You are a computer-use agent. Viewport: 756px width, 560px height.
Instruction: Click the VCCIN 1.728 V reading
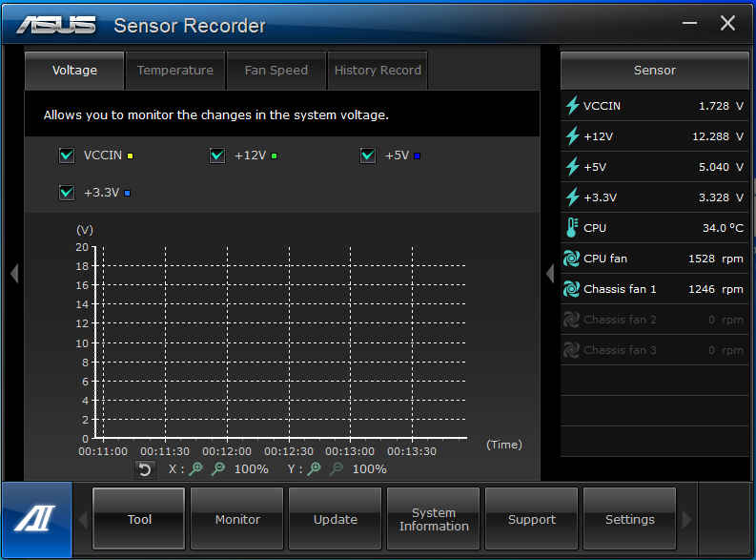(x=721, y=106)
